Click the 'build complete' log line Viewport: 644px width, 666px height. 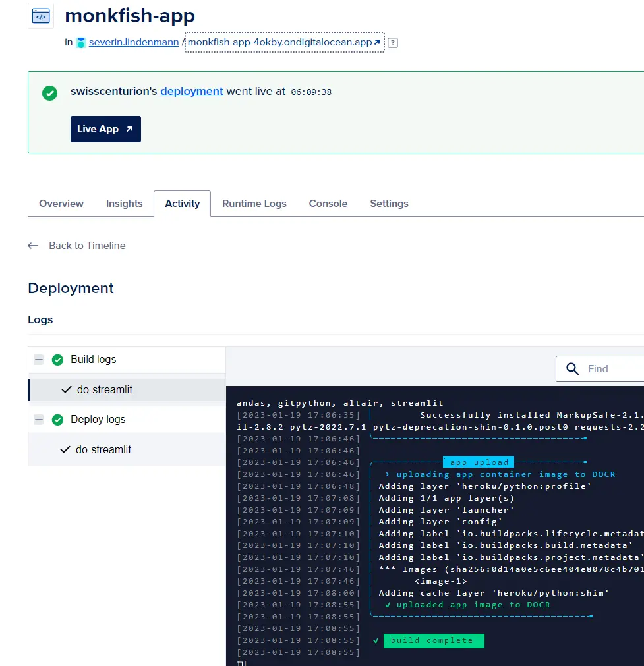tap(434, 640)
